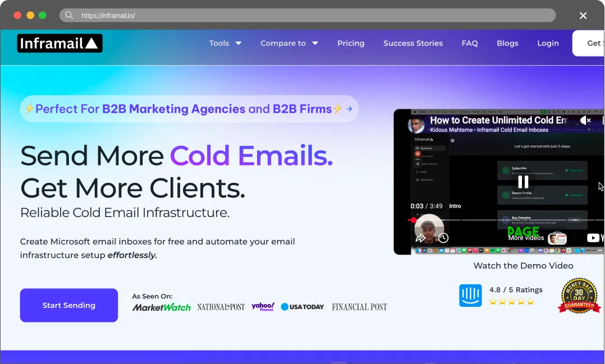
Task: Click the Get More Clients heading
Action: (132, 188)
